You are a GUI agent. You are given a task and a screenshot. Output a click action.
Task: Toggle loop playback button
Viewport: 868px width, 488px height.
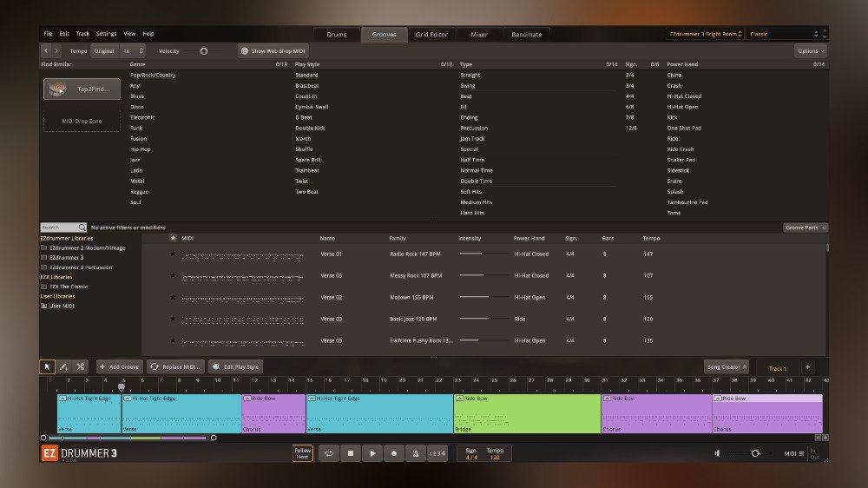[329, 453]
